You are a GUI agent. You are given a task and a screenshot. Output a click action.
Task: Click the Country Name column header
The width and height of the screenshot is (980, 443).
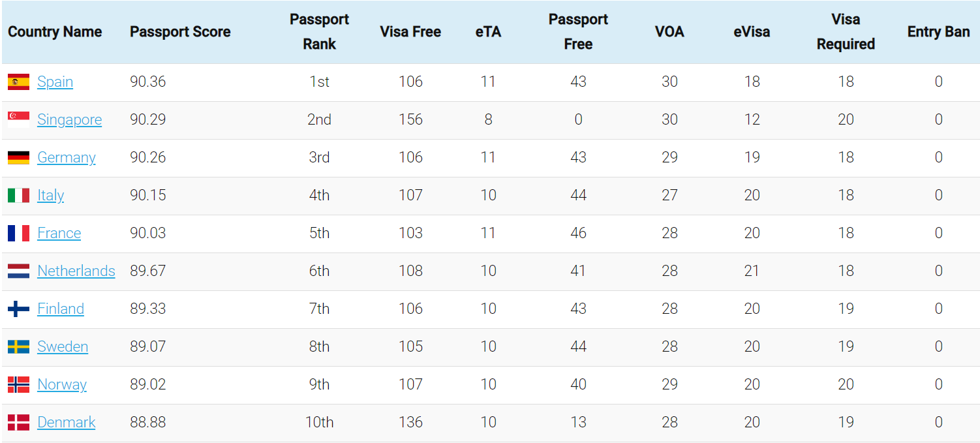(55, 31)
